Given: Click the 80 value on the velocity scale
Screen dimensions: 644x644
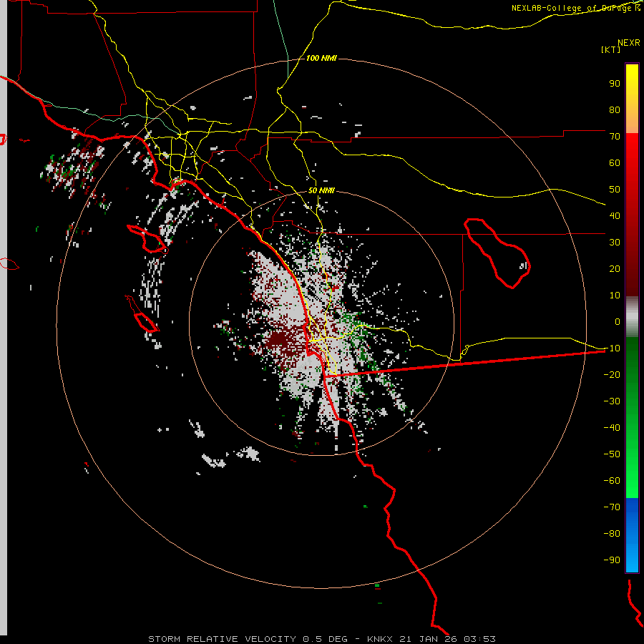Looking at the screenshot, I should point(615,109).
